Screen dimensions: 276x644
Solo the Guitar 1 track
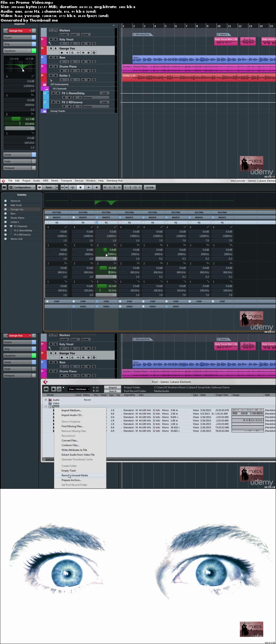pyautogui.click(x=56, y=76)
